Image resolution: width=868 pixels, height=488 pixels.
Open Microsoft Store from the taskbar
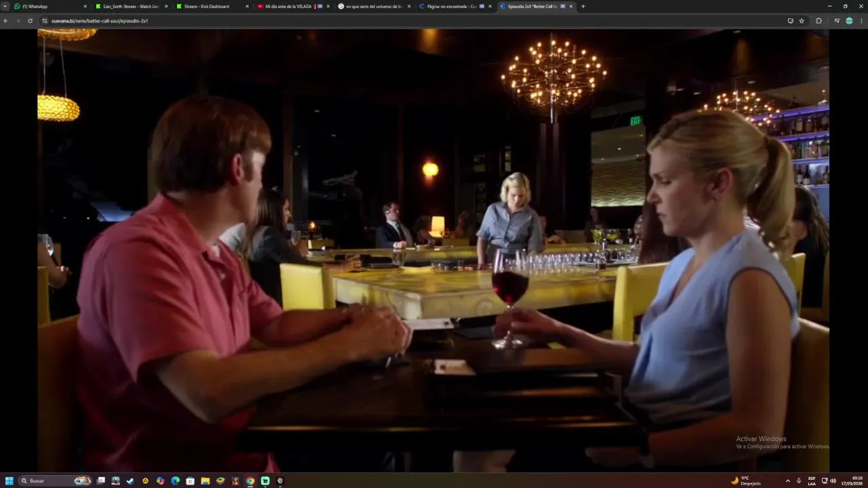click(x=191, y=481)
